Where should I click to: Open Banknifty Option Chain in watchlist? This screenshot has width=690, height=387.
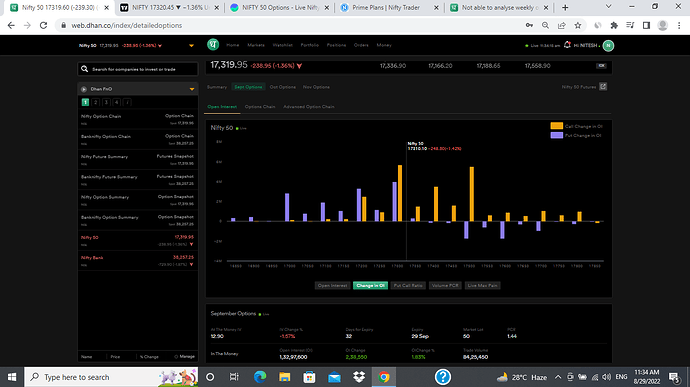coord(137,140)
